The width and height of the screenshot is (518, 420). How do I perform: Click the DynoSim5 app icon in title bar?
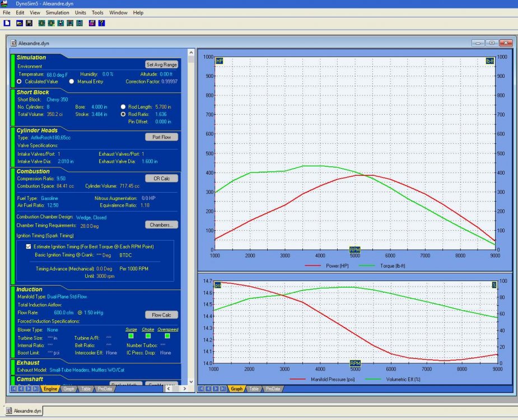tap(4, 3)
